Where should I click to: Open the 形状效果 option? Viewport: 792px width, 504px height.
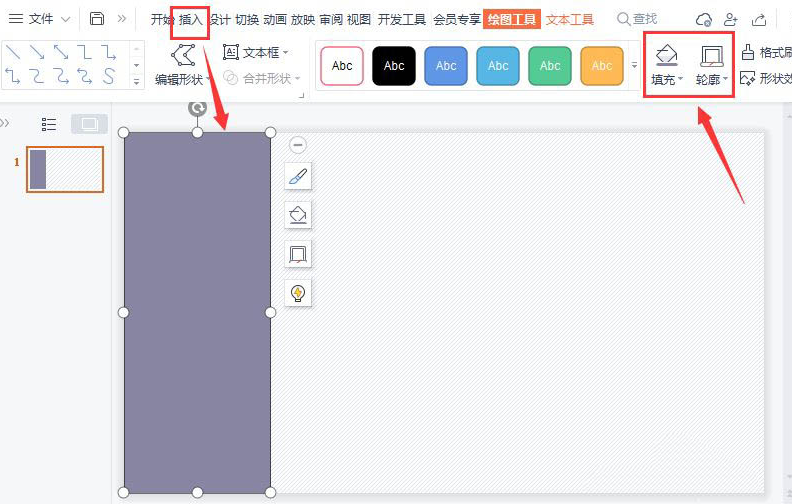tap(766, 78)
